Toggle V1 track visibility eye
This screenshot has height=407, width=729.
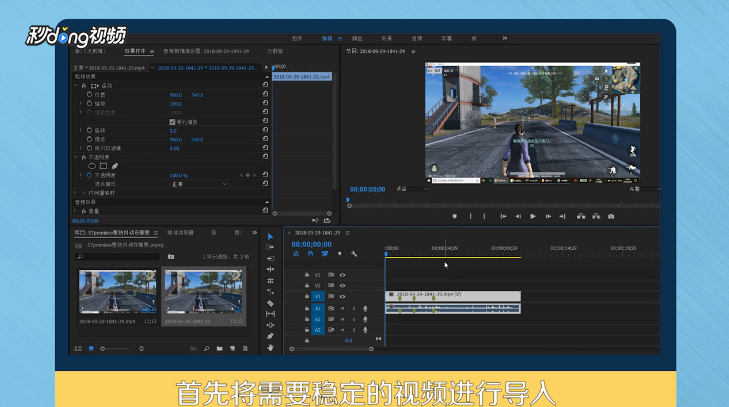(342, 296)
